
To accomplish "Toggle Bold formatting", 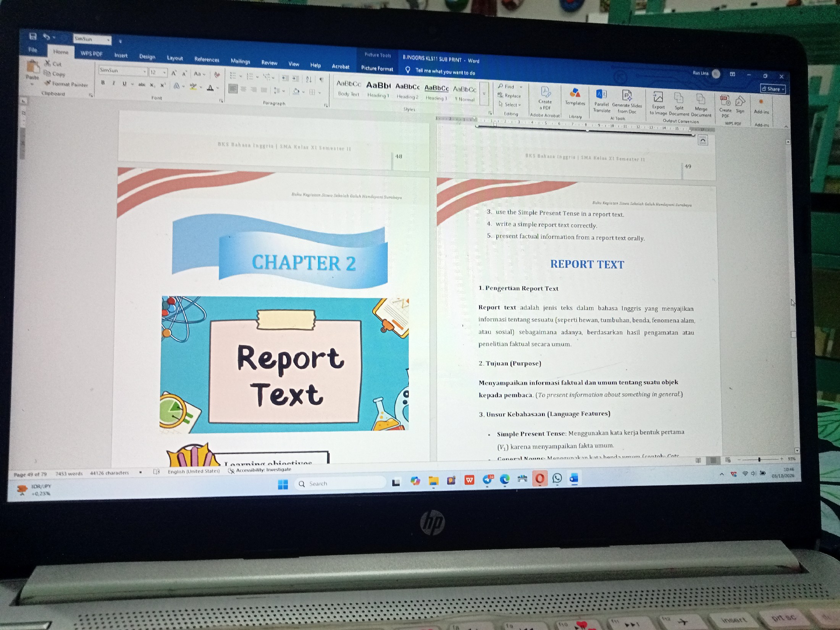I will pyautogui.click(x=103, y=82).
